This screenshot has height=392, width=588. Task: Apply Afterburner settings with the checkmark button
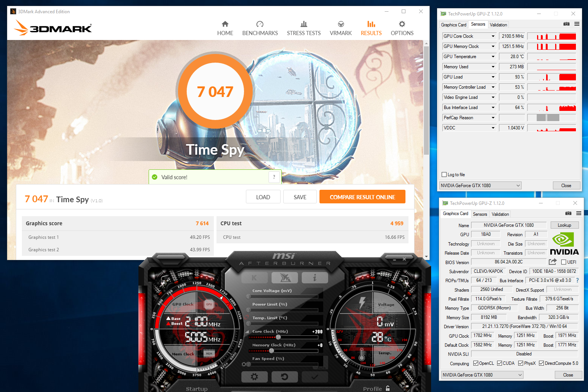tap(315, 377)
